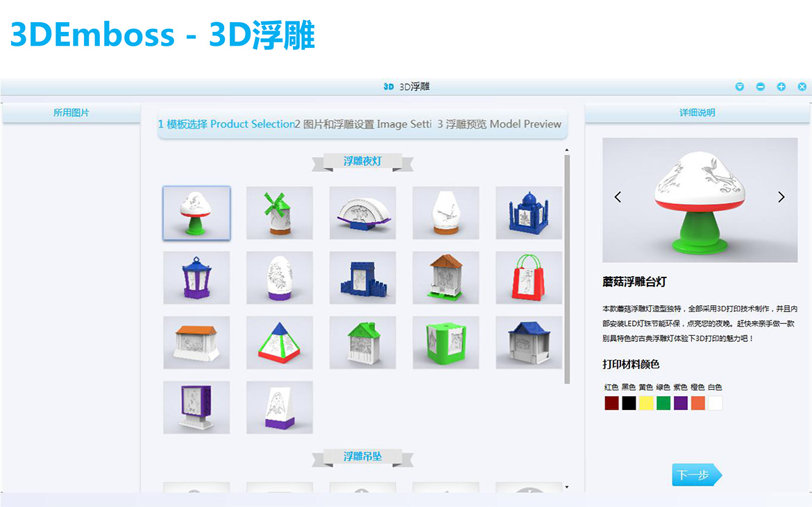Screen dimensions: 812x507
Task: Click the 下一步 next step button
Action: coord(697,475)
